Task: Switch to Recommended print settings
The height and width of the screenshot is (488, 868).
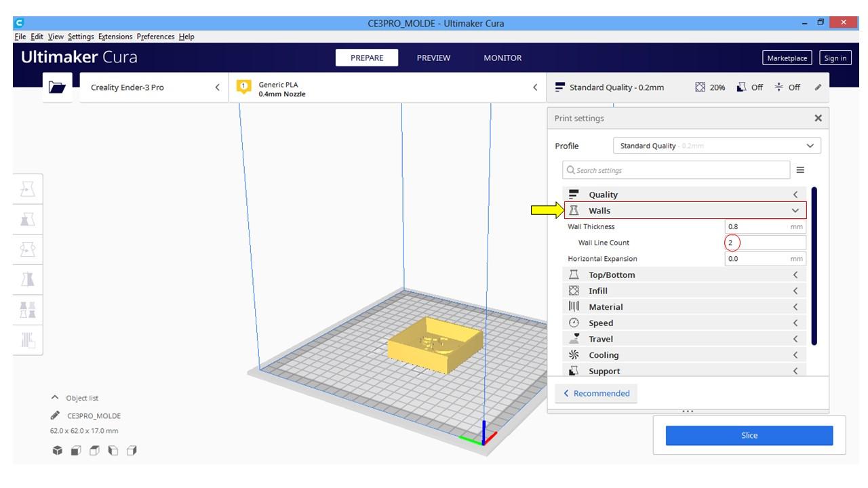Action: (597, 393)
